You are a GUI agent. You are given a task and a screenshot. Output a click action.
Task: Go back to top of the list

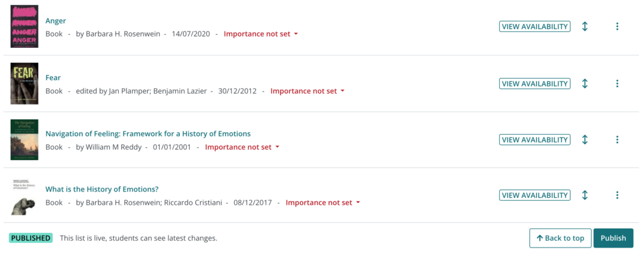(560, 238)
